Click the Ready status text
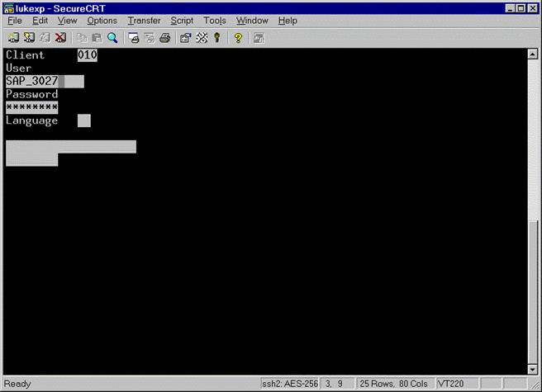542x392 pixels. tap(17, 384)
